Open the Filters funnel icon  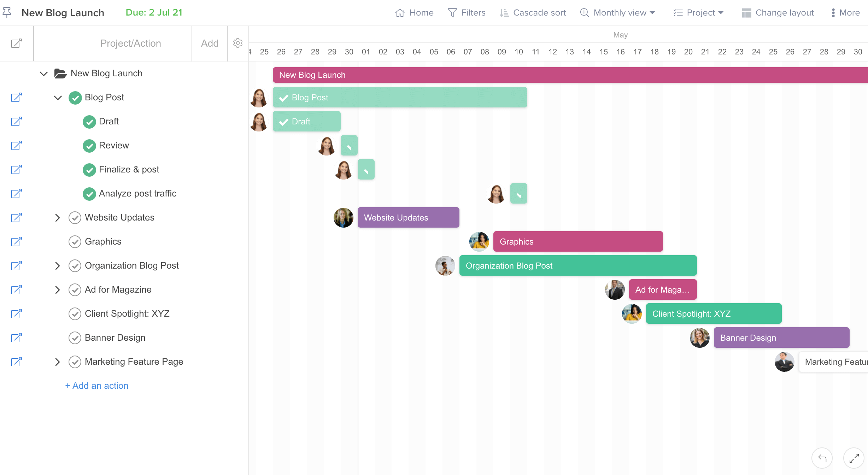pos(452,13)
